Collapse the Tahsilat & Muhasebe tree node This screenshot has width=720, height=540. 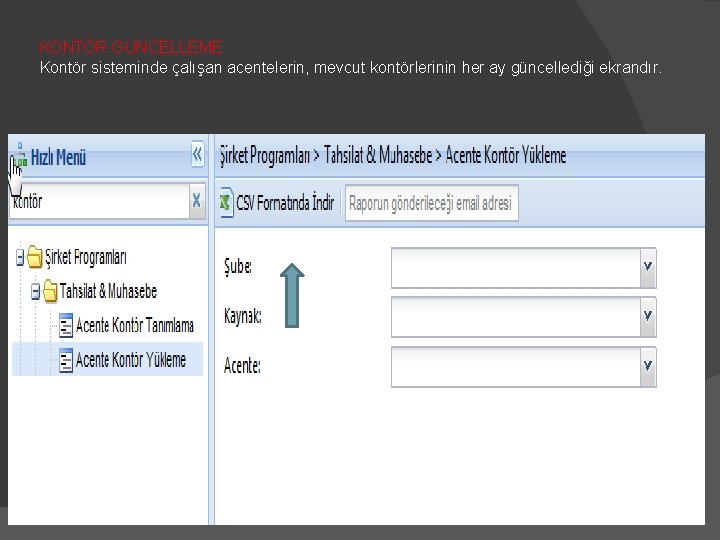[35, 291]
